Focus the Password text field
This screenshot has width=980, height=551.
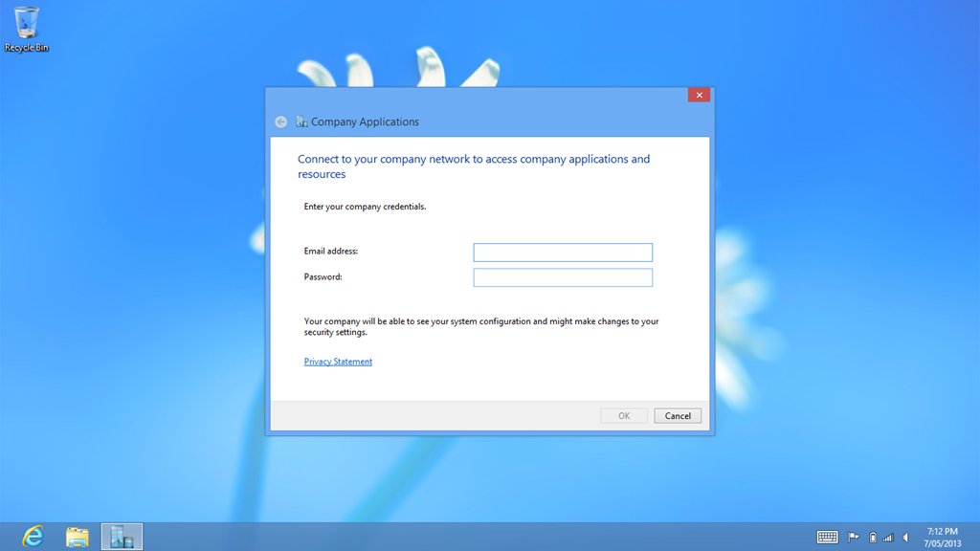563,277
